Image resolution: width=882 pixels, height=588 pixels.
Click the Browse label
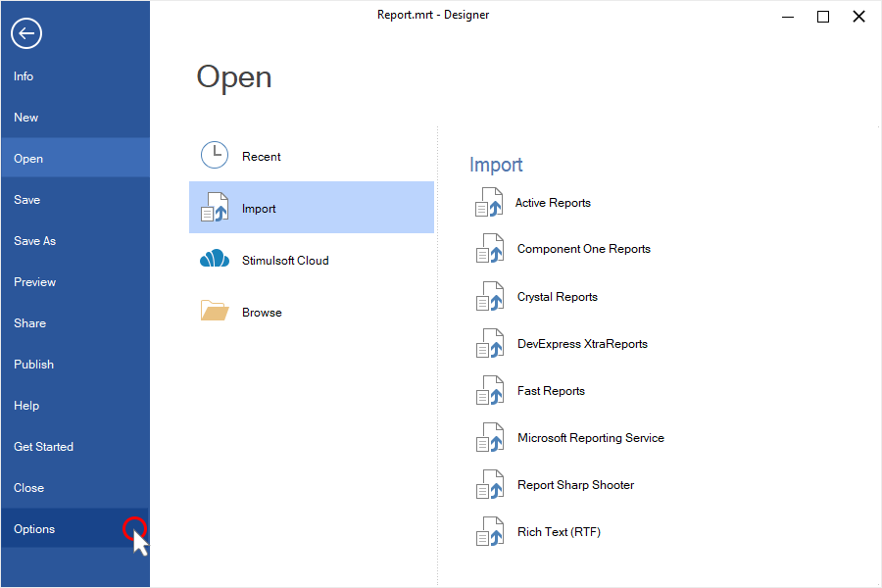(x=262, y=313)
